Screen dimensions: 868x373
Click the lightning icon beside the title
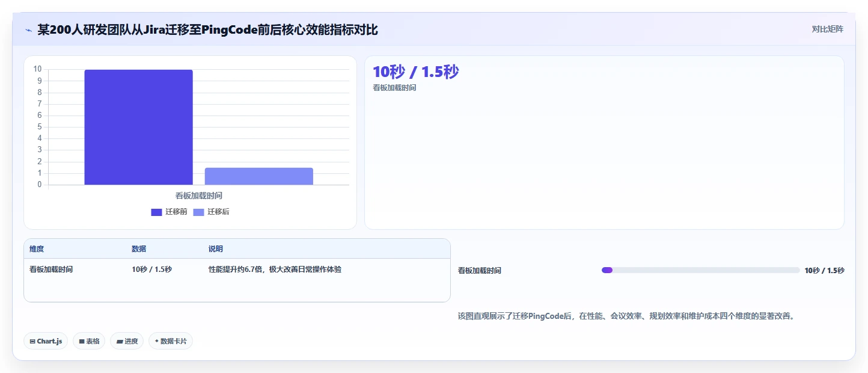28,29
